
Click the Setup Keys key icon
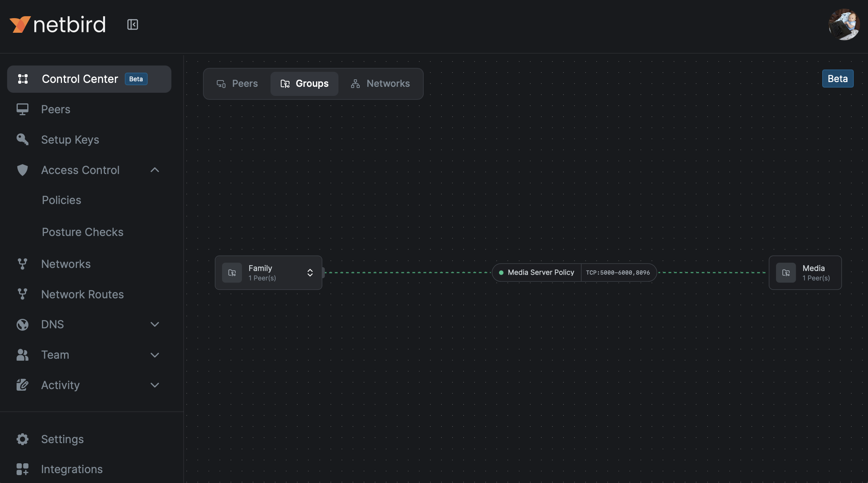pos(23,139)
